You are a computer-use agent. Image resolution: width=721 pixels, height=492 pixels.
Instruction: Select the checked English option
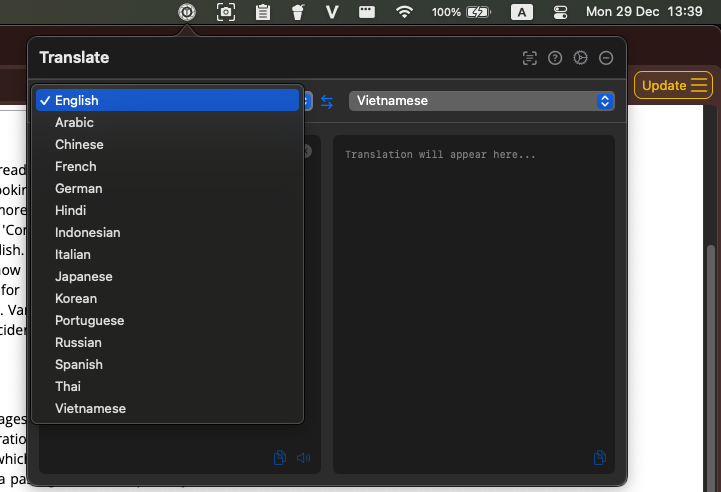point(77,100)
